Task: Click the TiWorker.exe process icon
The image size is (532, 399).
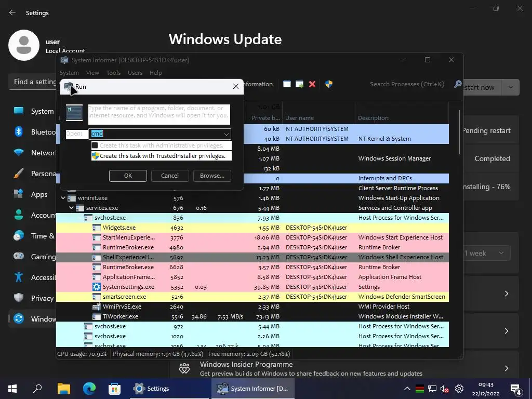Action: coord(97,316)
